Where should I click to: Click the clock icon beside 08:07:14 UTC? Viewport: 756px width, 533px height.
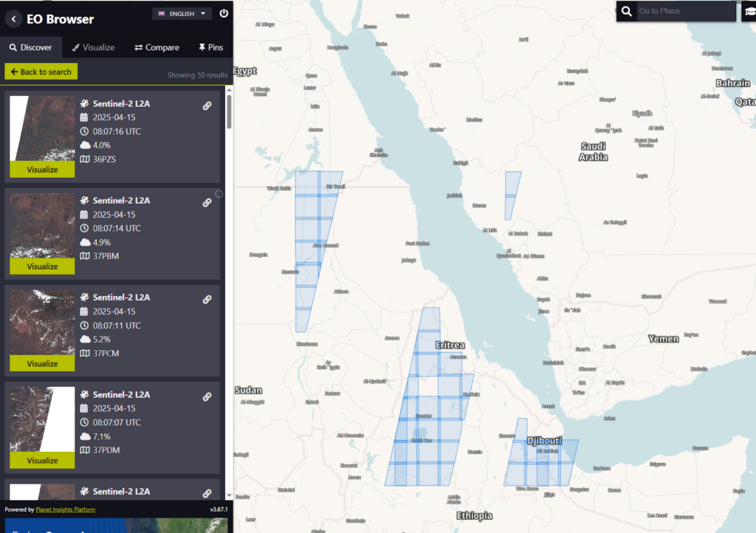pyautogui.click(x=84, y=228)
